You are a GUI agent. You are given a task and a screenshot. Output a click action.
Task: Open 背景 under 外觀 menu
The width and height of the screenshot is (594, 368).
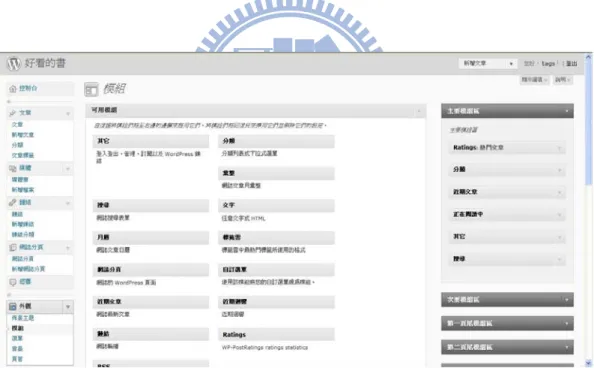[x=17, y=349]
